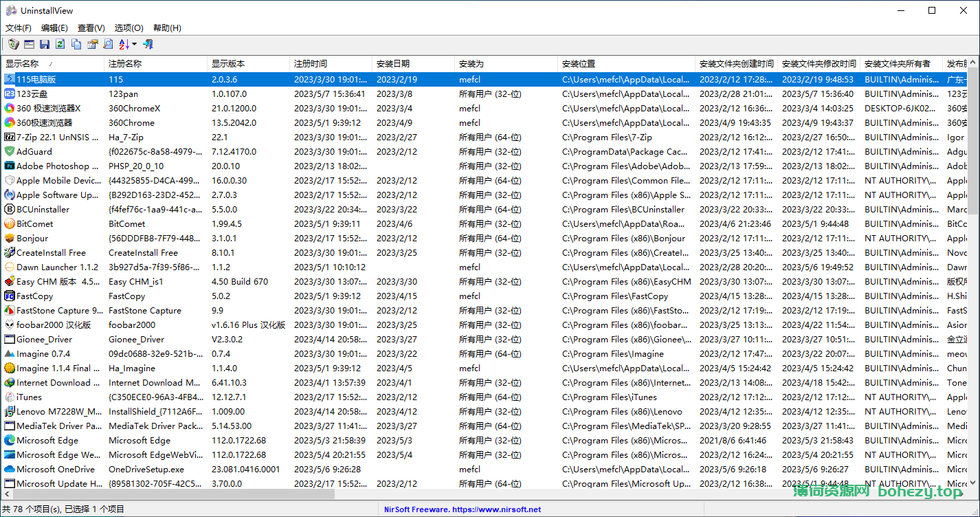Select the Lenovo M7228W row name
Viewport: 980px width, 517px height.
pyautogui.click(x=59, y=411)
